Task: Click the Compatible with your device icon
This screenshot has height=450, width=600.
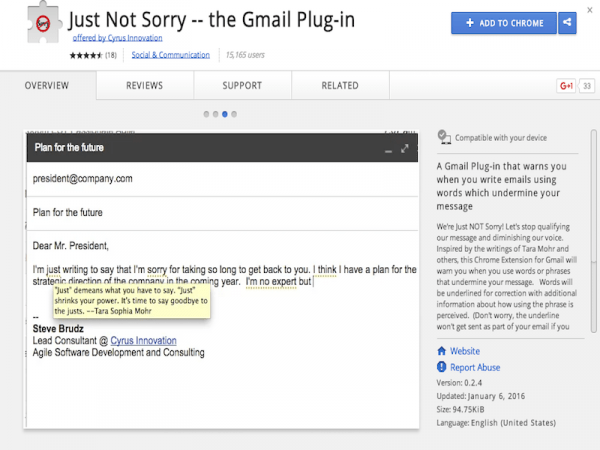Action: 444,137
